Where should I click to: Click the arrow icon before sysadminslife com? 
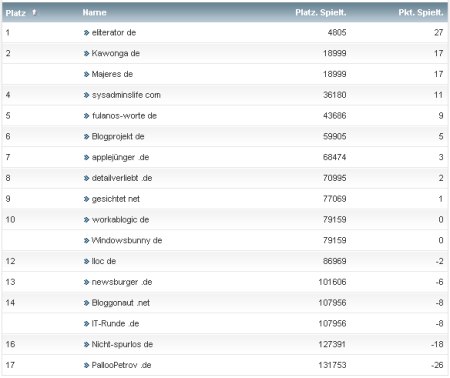(x=87, y=95)
